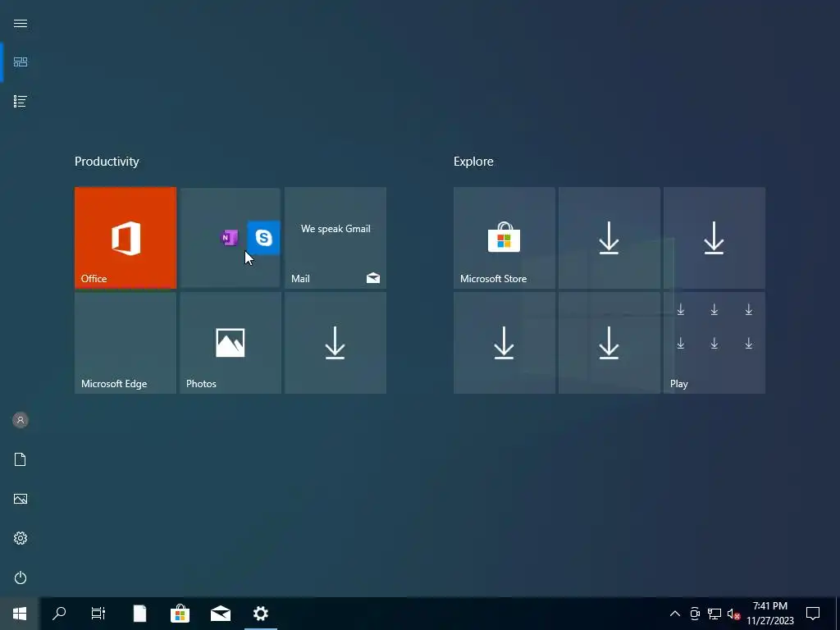Launch Skype from the Productivity tile
This screenshot has height=630, width=840.
pyautogui.click(x=263, y=237)
